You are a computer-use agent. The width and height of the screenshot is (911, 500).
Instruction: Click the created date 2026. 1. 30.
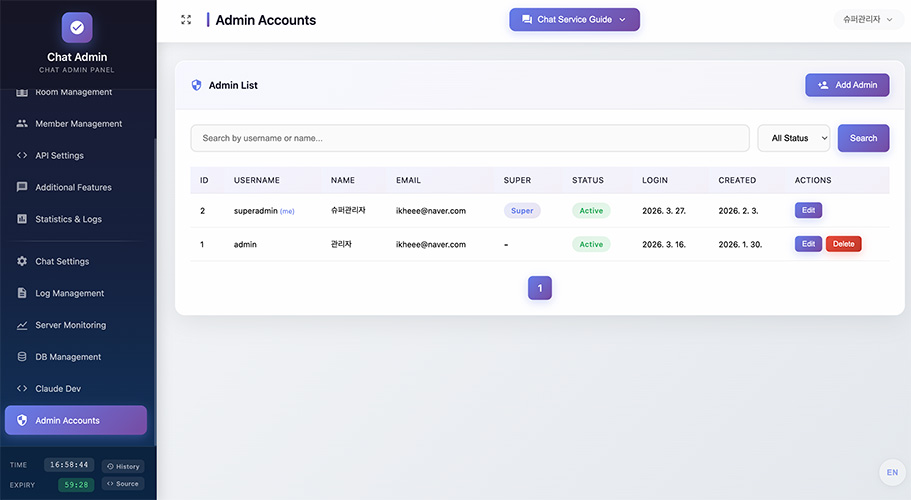(x=740, y=244)
